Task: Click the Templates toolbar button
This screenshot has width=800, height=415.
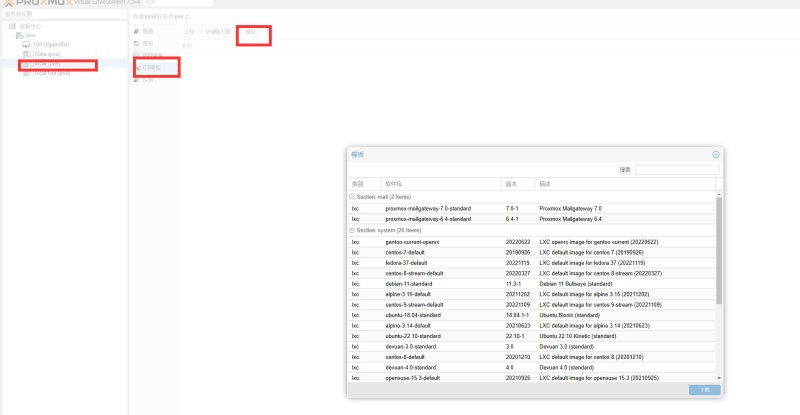Action: tap(251, 32)
